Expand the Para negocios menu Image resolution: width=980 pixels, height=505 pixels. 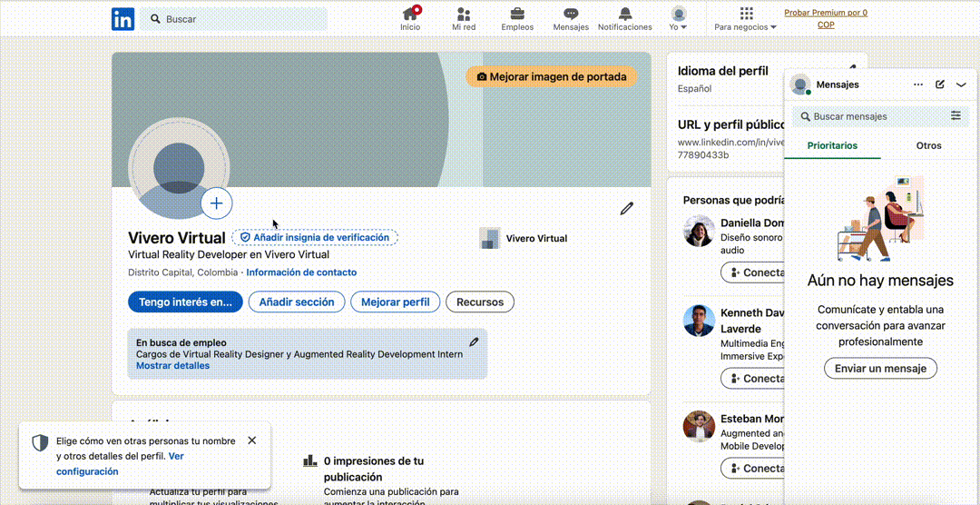click(746, 19)
